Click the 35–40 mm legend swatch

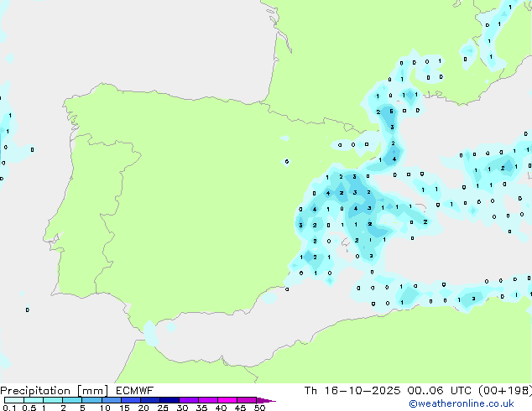pyautogui.click(x=208, y=400)
